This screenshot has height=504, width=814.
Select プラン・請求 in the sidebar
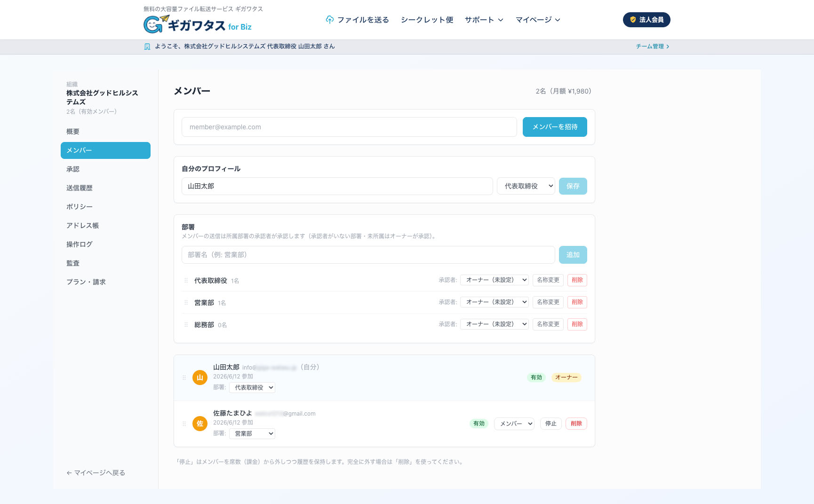105,282
